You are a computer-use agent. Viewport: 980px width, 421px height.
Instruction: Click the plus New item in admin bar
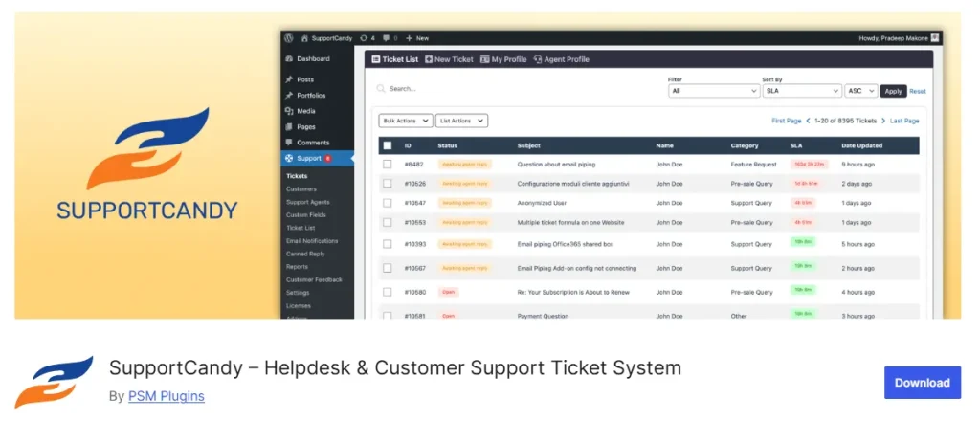(x=417, y=38)
